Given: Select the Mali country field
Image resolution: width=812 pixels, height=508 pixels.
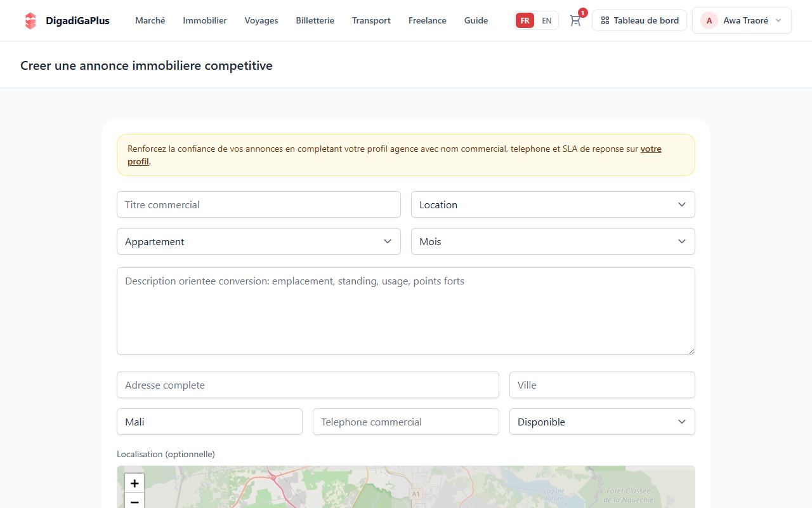Looking at the screenshot, I should [209, 422].
